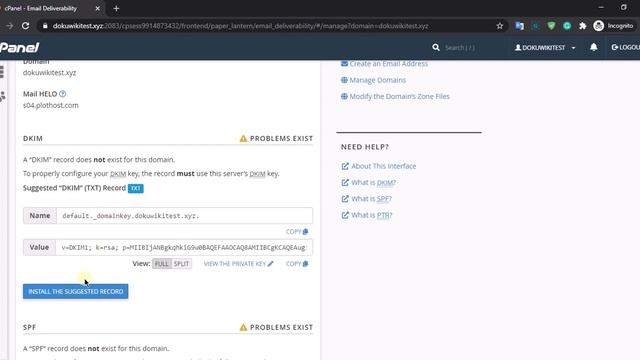Screen dimensions: 640x360
Task: Open Create an Email Address link
Action: [x=384, y=64]
